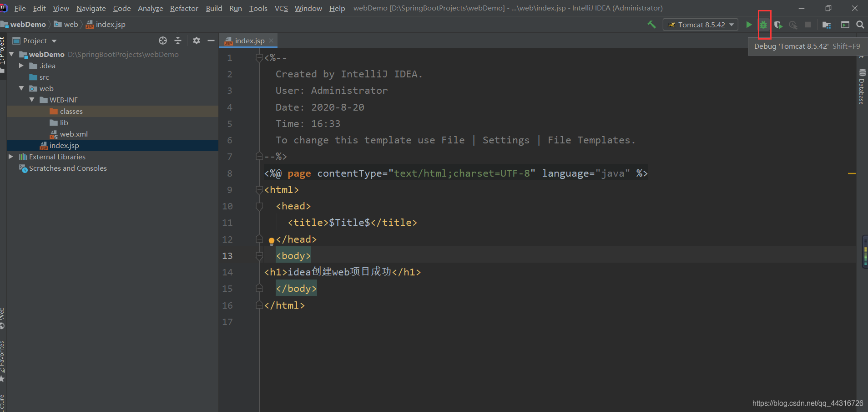This screenshot has height=412, width=868.
Task: Collapse the WEB-INF folder arrow
Action: pyautogui.click(x=32, y=100)
